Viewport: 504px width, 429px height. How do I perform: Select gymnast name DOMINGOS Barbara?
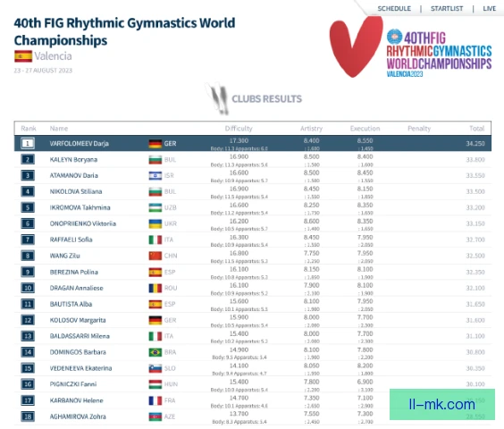click(78, 352)
